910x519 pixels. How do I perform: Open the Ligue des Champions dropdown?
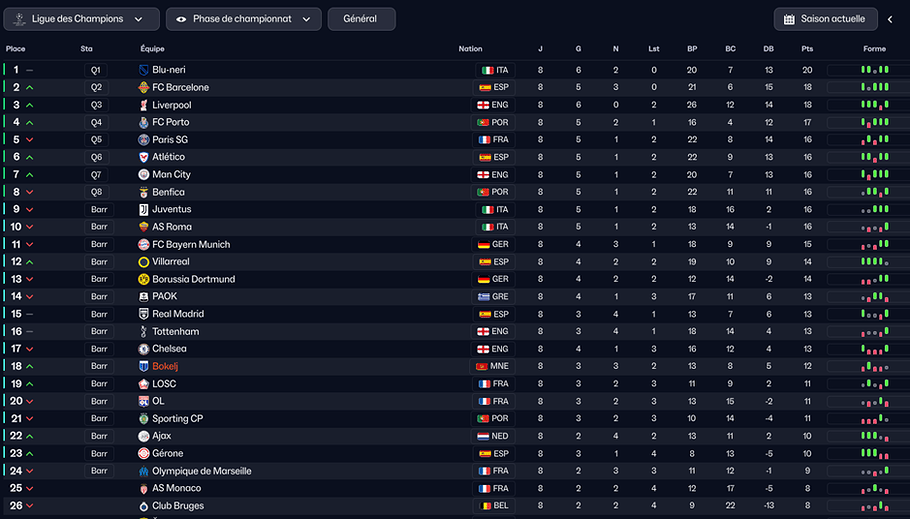[82, 19]
